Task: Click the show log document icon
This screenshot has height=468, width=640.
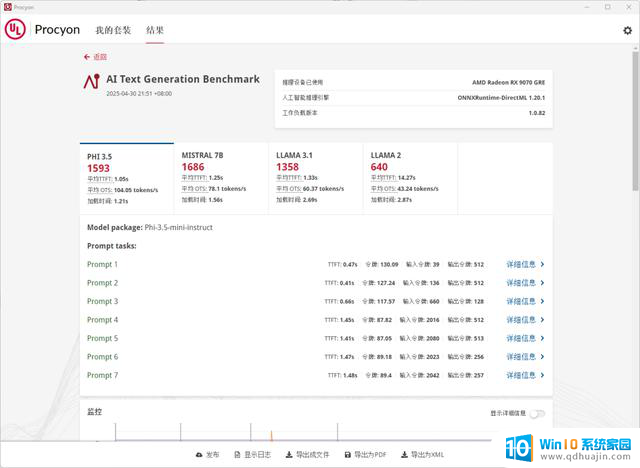Action: pyautogui.click(x=238, y=455)
